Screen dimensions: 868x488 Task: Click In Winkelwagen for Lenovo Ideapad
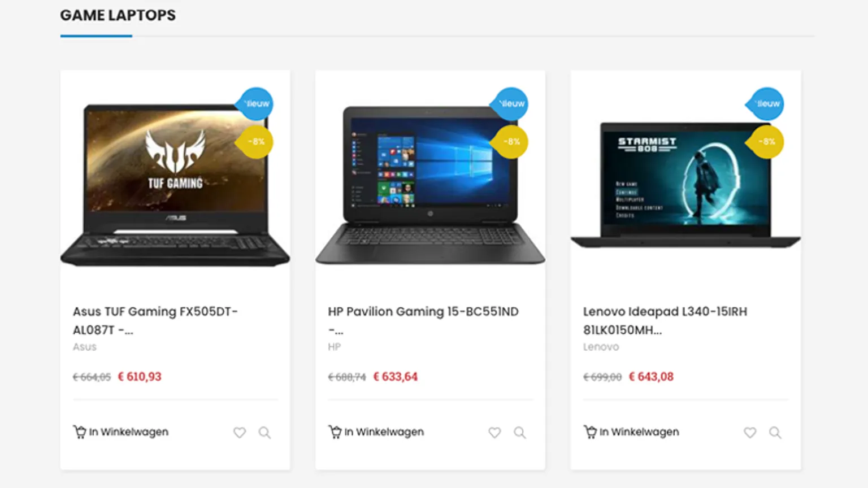(x=639, y=432)
